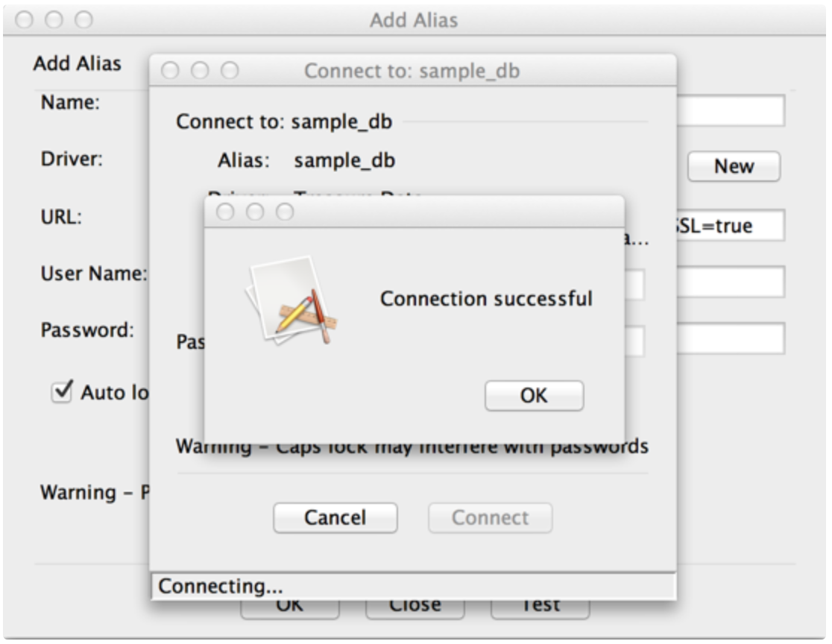
Task: Minimize the Connect to: sample_db window
Action: pyautogui.click(x=200, y=71)
